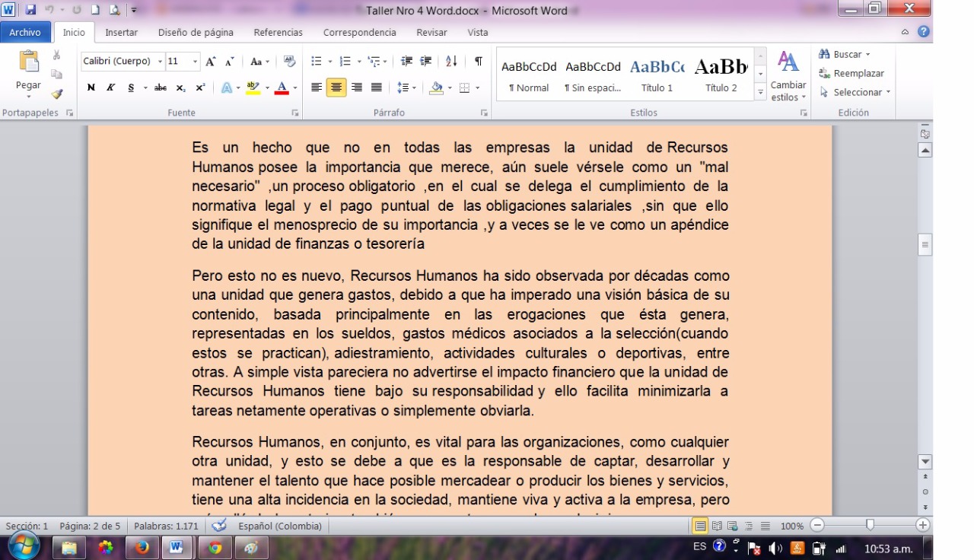Image resolution: width=974 pixels, height=560 pixels.
Task: Switch to the Insertar tab
Action: pos(121,33)
